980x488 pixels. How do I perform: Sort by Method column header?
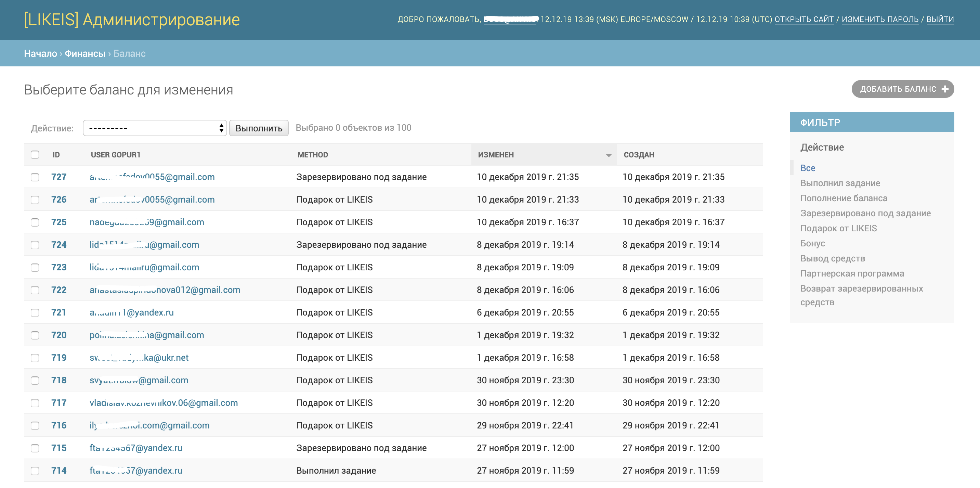pyautogui.click(x=312, y=155)
